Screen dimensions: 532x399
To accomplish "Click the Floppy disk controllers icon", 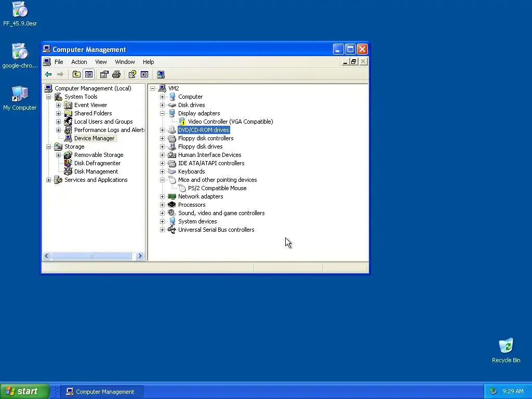I will (x=172, y=138).
